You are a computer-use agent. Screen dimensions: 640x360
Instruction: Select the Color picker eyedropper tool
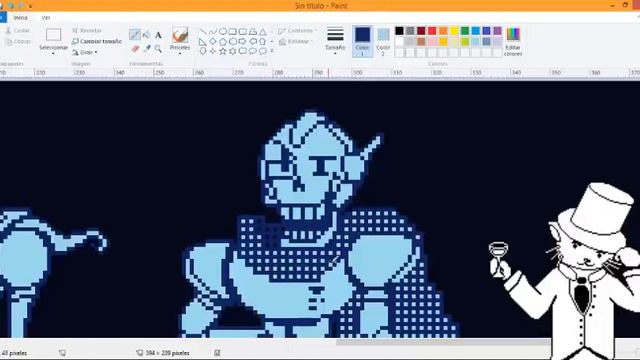point(147,49)
